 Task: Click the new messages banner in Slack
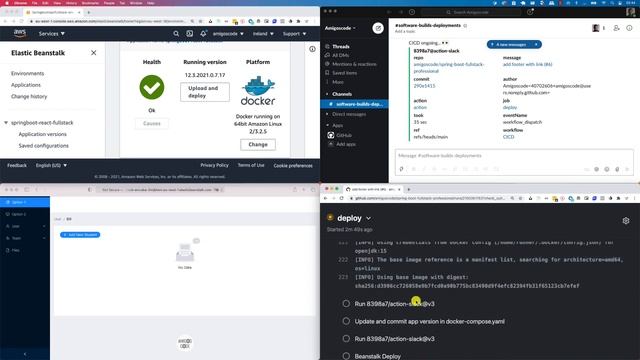click(514, 44)
